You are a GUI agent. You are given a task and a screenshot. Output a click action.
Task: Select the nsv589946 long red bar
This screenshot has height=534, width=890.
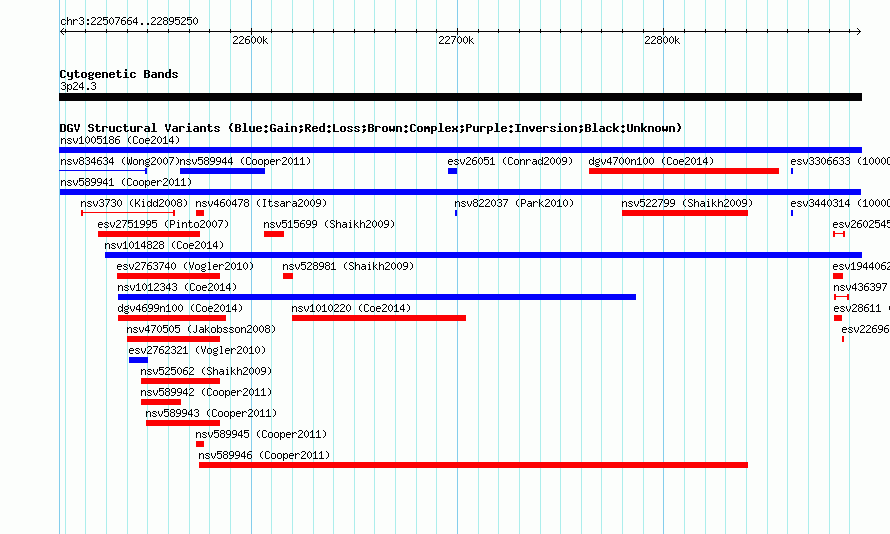pyautogui.click(x=473, y=465)
